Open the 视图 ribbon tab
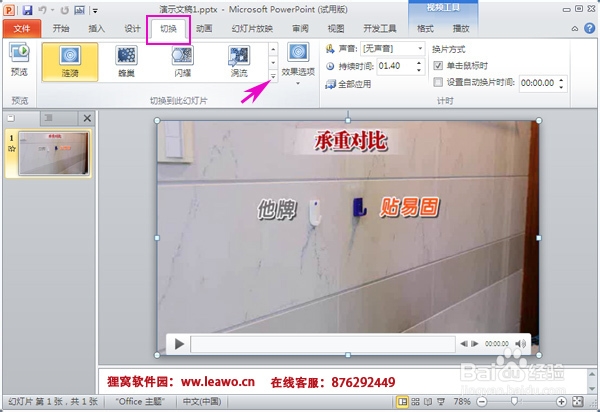Image resolution: width=600 pixels, height=412 pixels. point(336,28)
